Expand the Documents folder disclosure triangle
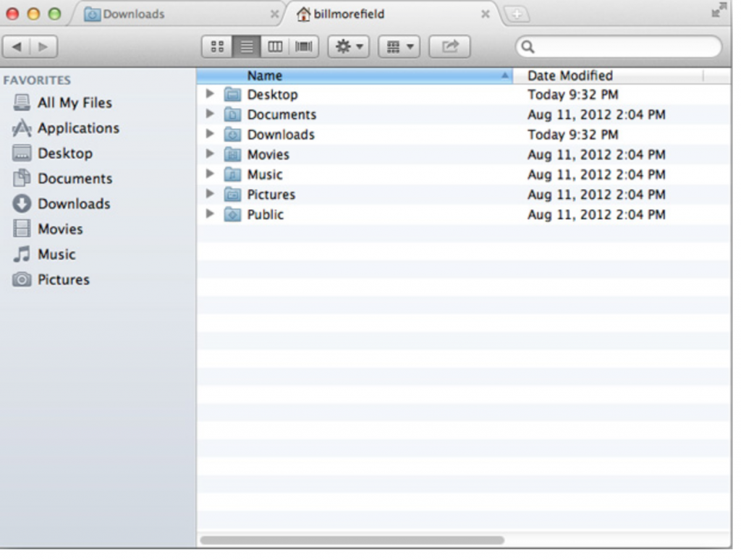This screenshot has width=741, height=560. coord(210,114)
